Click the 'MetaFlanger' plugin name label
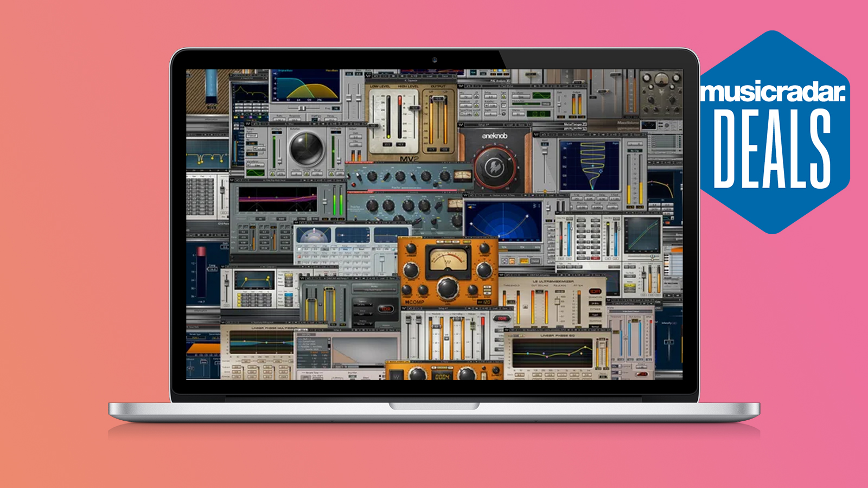The width and height of the screenshot is (868, 488). (x=575, y=125)
